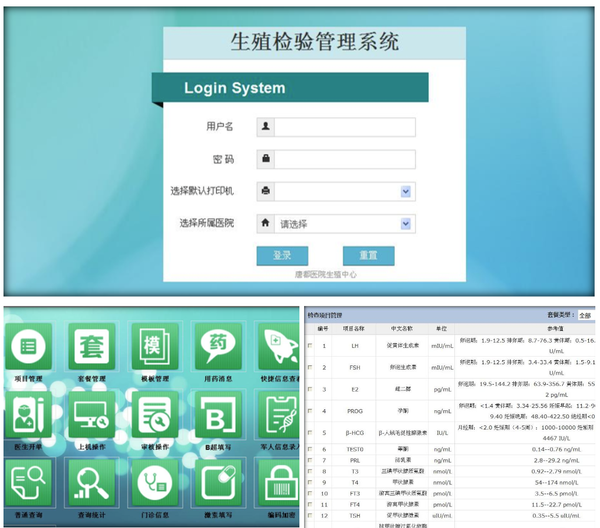The height and width of the screenshot is (528, 600).
Task: Open 医生开单 doctor order icon
Action: coord(28,414)
